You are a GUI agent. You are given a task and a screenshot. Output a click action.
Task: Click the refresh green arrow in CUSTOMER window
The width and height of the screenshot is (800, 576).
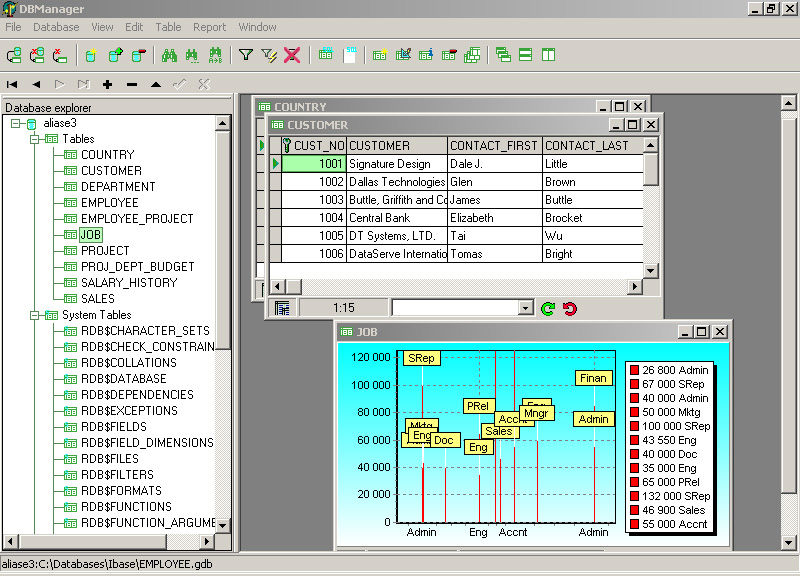pyautogui.click(x=548, y=309)
